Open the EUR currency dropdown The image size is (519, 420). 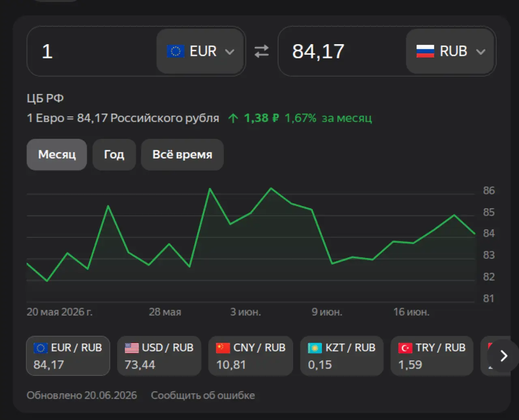pos(200,51)
